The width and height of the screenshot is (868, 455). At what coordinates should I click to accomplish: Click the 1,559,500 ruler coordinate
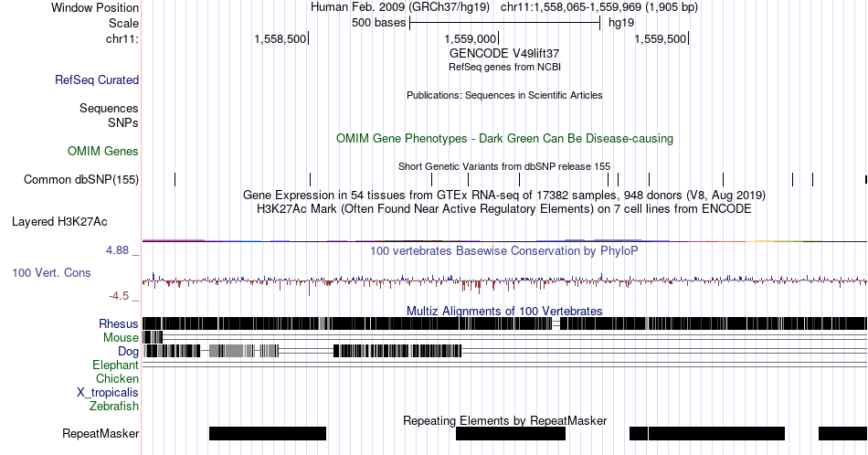(x=661, y=38)
